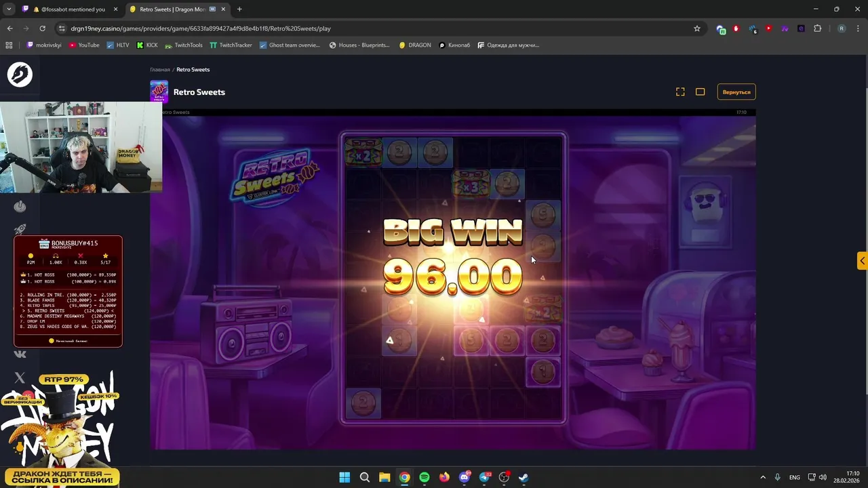Viewport: 868px width, 488px height.
Task: Click the Вернуться button
Action: click(736, 91)
